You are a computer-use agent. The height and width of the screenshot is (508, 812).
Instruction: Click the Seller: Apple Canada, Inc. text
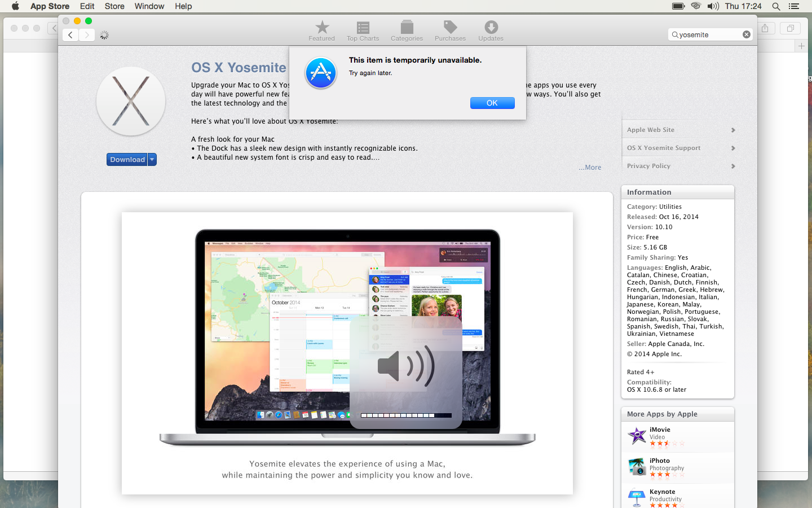tap(665, 344)
